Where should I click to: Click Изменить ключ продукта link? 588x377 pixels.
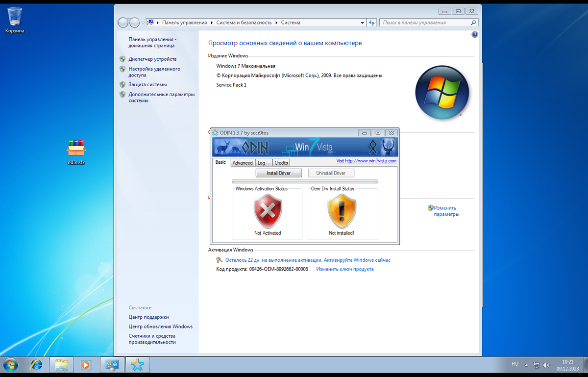345,269
